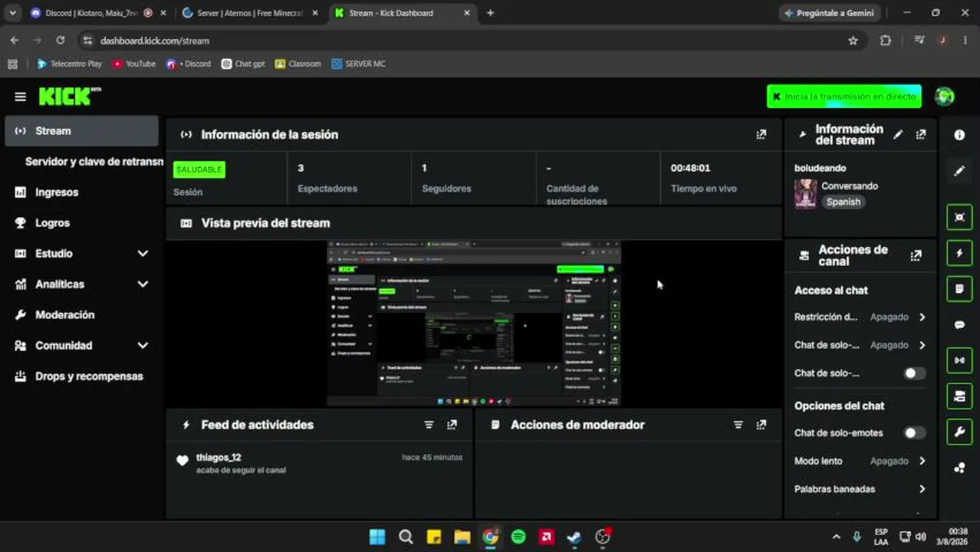The height and width of the screenshot is (552, 980).
Task: Click the three-circles icon at strip bottom
Action: [959, 468]
